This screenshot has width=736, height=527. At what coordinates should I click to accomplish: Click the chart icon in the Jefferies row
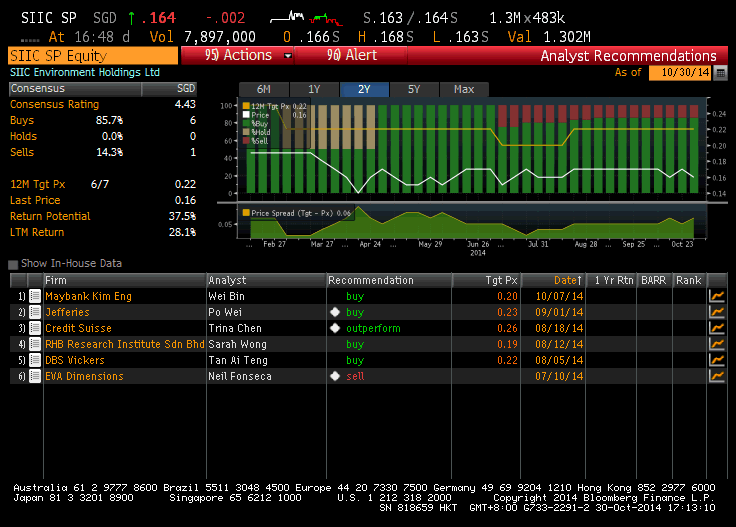pyautogui.click(x=717, y=312)
